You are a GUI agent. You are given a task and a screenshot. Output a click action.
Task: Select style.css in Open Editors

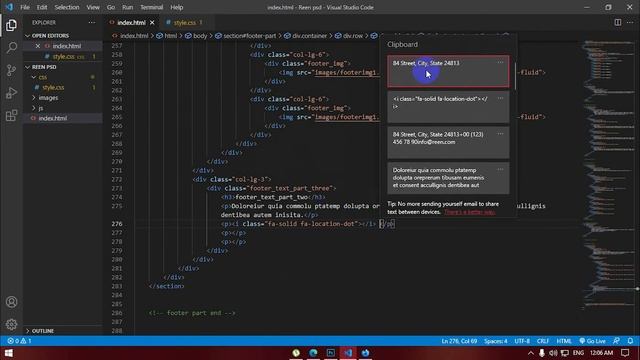63,56
